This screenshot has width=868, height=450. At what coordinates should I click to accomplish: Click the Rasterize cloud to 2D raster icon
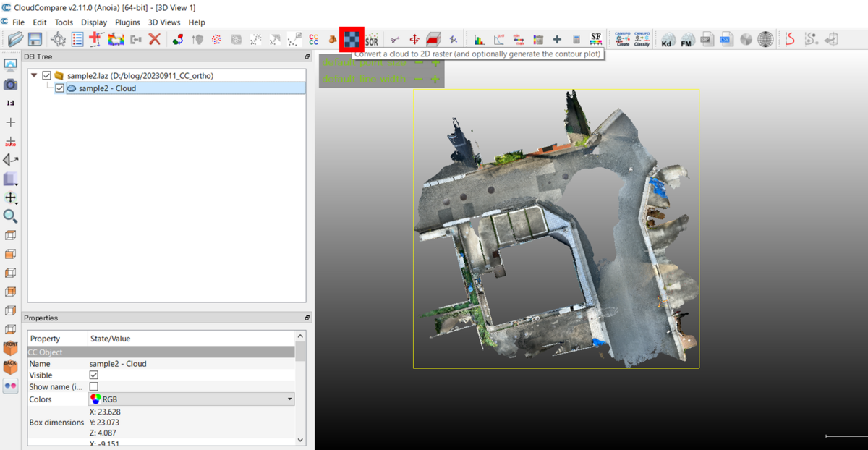pyautogui.click(x=352, y=39)
